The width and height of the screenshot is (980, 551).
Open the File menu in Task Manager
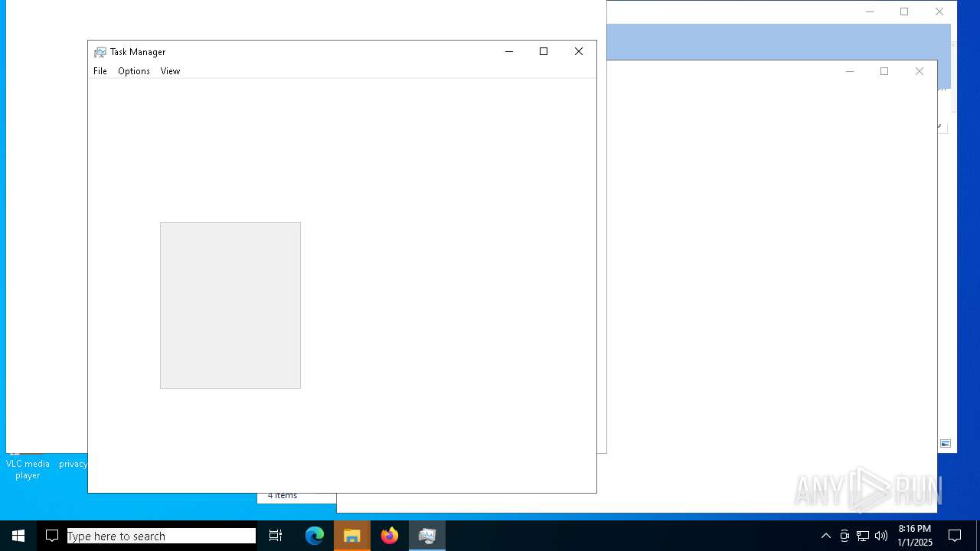pyautogui.click(x=100, y=71)
